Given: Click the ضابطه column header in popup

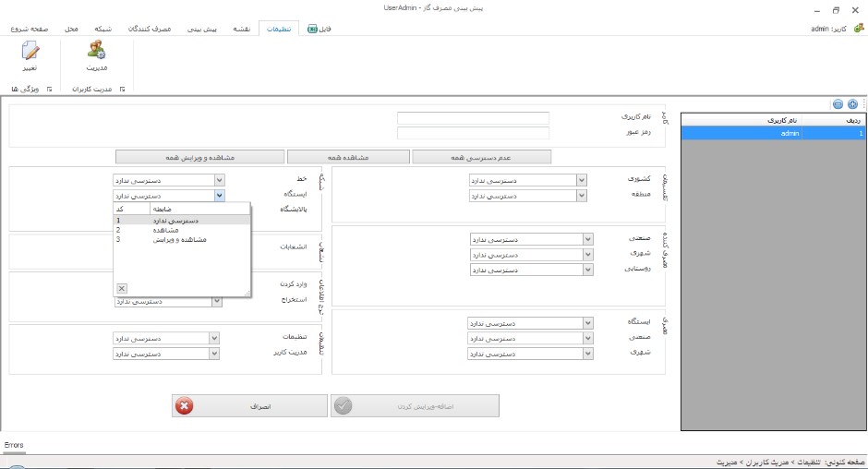Looking at the screenshot, I should pos(199,210).
